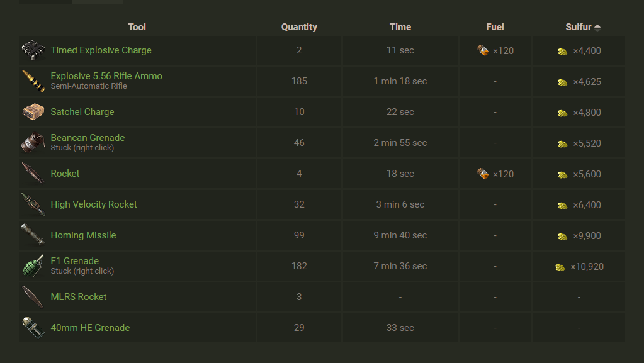
Task: Sort table by Fuel column header
Action: click(495, 27)
